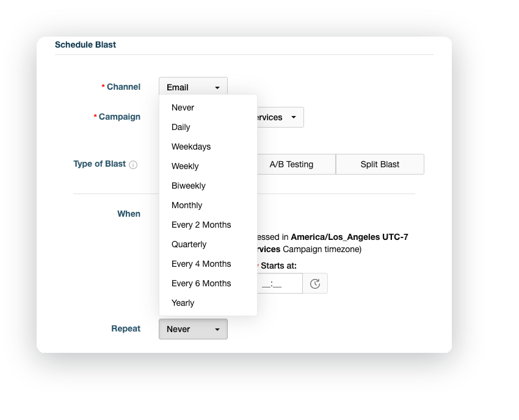The image size is (519, 420).
Task: Click the Starts at time input field
Action: pyautogui.click(x=280, y=283)
